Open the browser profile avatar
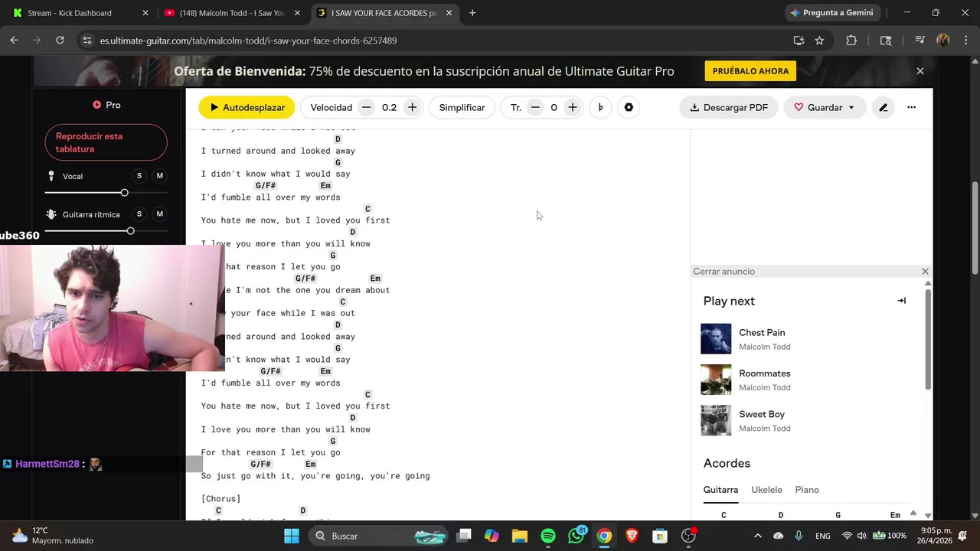This screenshot has height=551, width=980. (943, 41)
